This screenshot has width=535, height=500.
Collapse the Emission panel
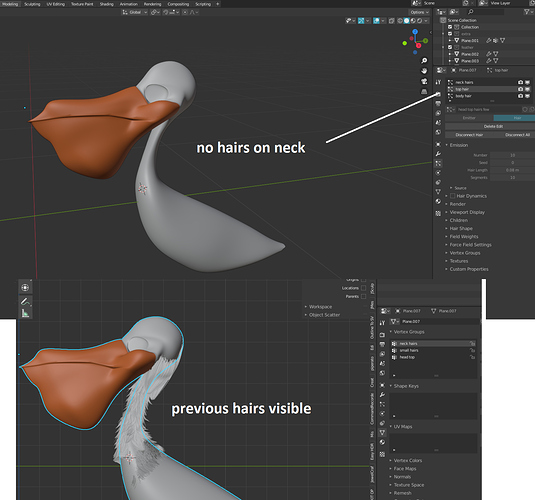click(x=458, y=145)
